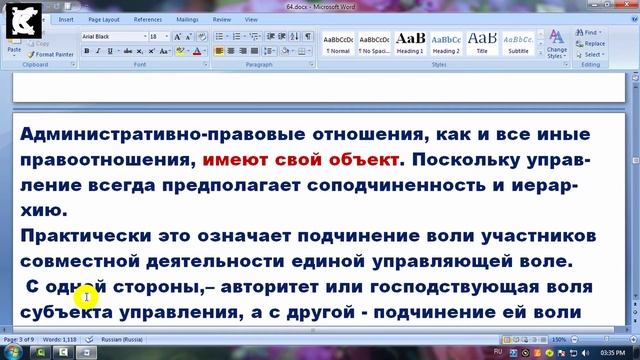The image size is (640, 360).
Task: Click Replace in Editing group
Action: pos(591,44)
